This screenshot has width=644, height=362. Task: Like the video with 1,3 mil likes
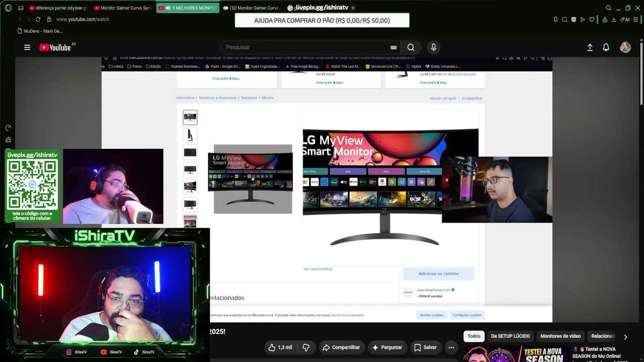tap(280, 347)
